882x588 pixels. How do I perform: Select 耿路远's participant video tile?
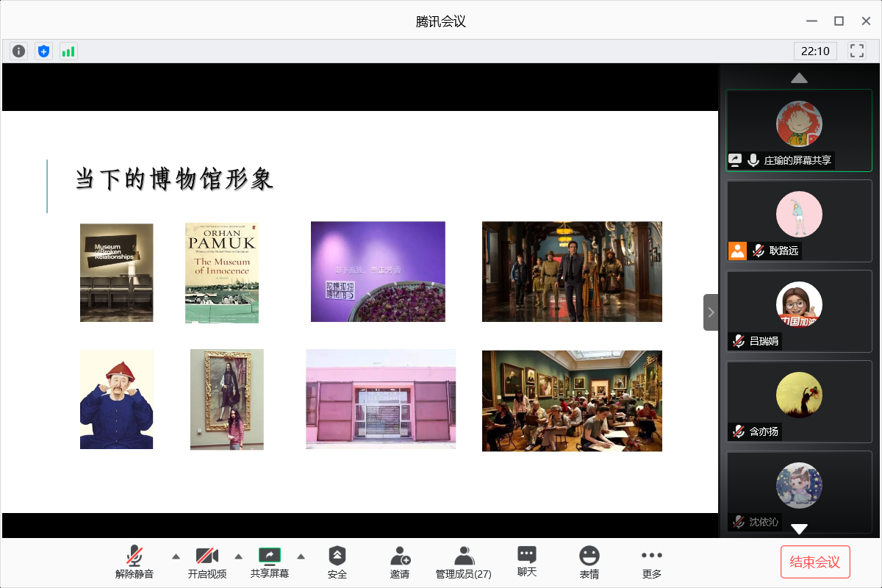point(799,220)
